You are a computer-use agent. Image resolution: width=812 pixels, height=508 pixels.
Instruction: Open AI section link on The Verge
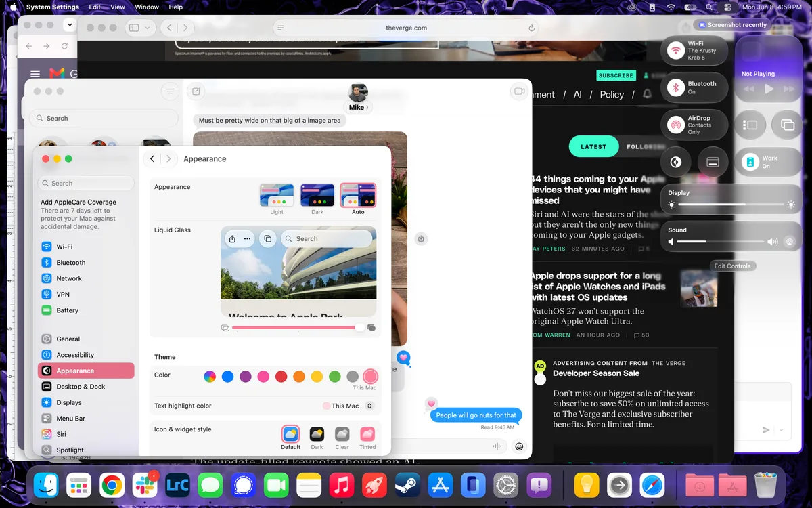click(x=577, y=95)
